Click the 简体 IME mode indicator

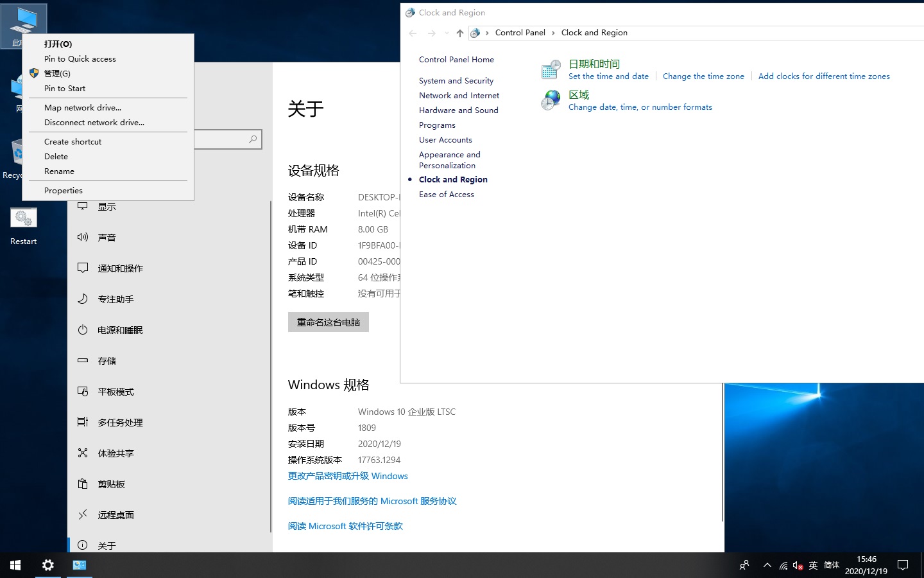coord(832,565)
